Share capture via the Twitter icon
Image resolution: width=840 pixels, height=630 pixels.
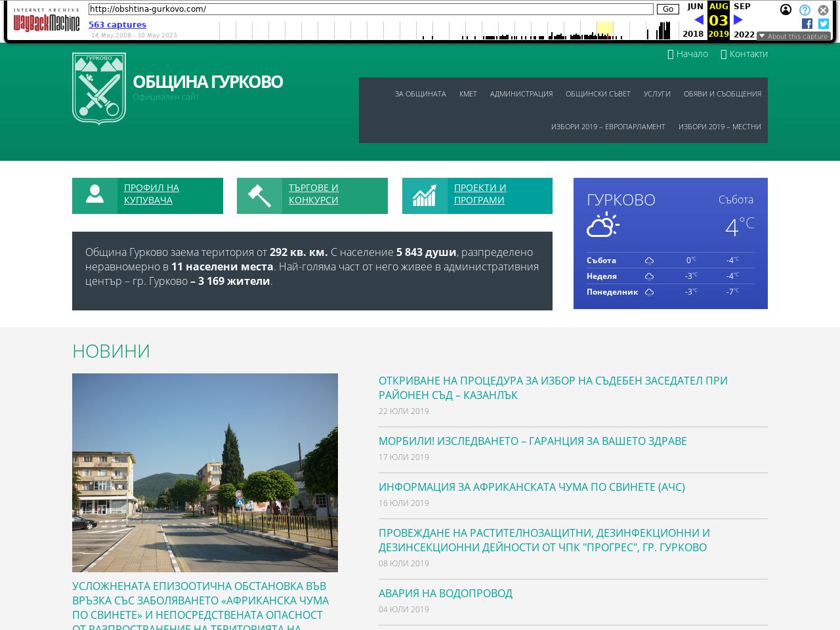(824, 24)
